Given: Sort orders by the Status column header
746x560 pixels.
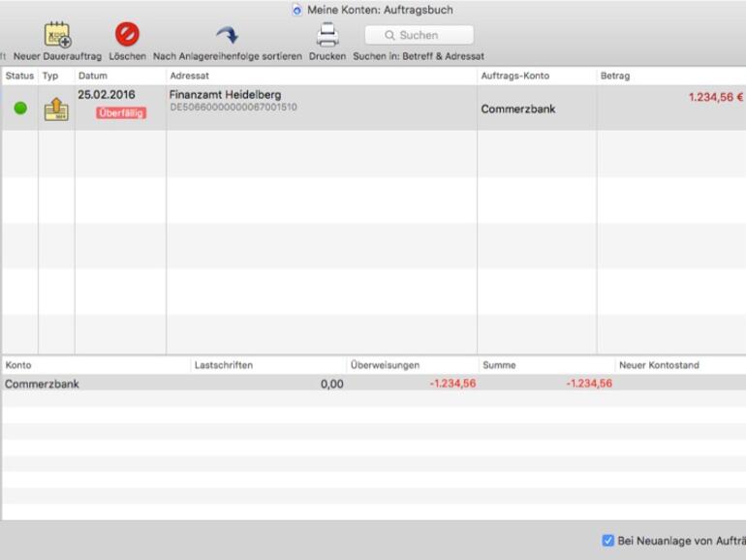Looking at the screenshot, I should [x=19, y=76].
